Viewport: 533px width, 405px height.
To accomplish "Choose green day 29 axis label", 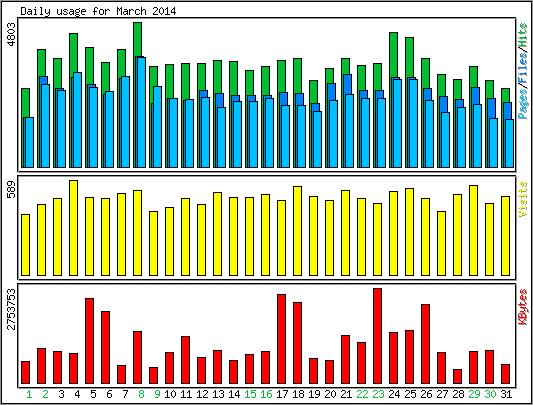I will click(x=474, y=394).
